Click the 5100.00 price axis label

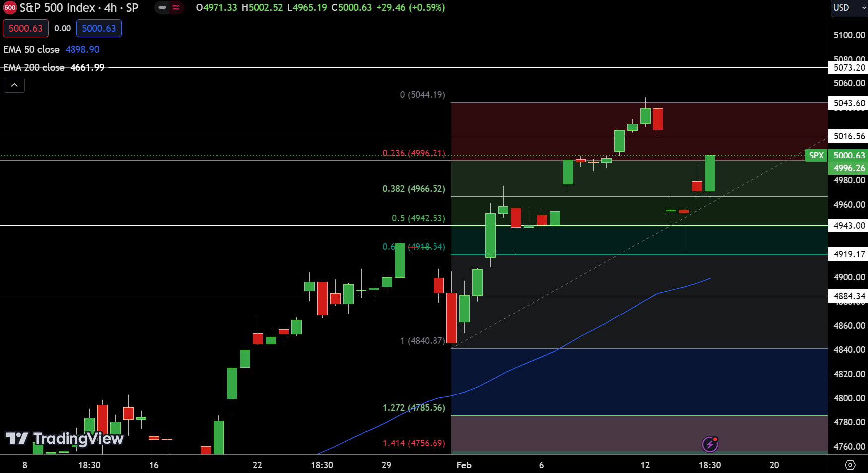pos(849,35)
